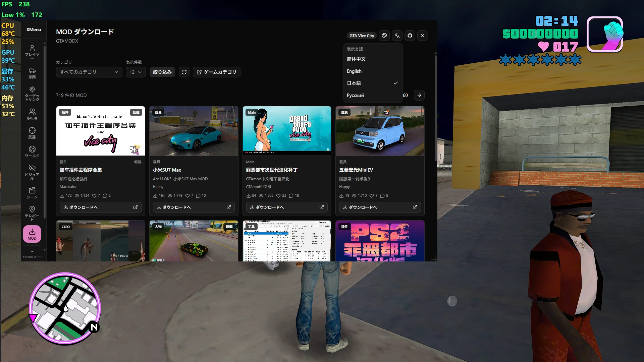Click the 719 件の MOD count text
The image size is (644, 362).
(x=71, y=95)
